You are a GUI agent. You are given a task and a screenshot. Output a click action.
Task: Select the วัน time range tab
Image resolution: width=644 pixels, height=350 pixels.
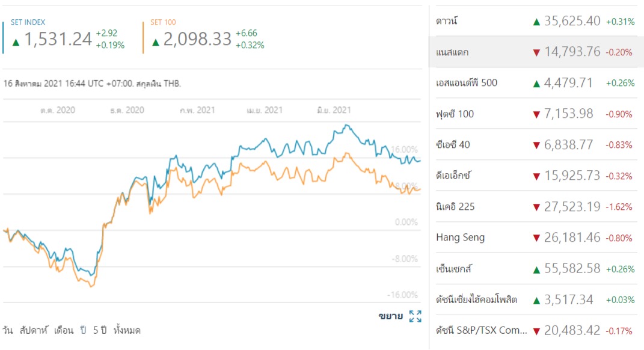click(7, 330)
